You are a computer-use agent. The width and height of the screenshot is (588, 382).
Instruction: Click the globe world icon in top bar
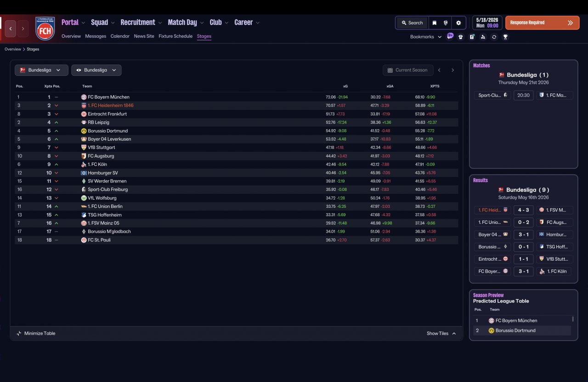446,23
